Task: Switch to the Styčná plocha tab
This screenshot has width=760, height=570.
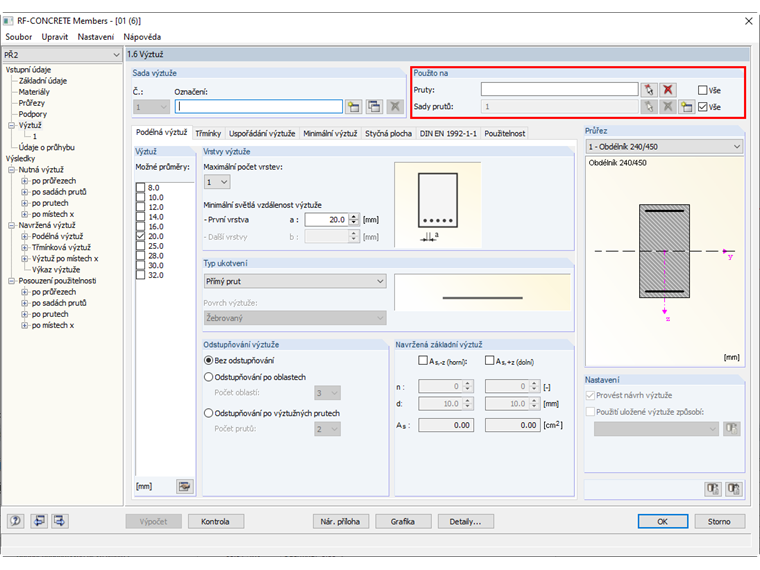Action: [x=388, y=133]
